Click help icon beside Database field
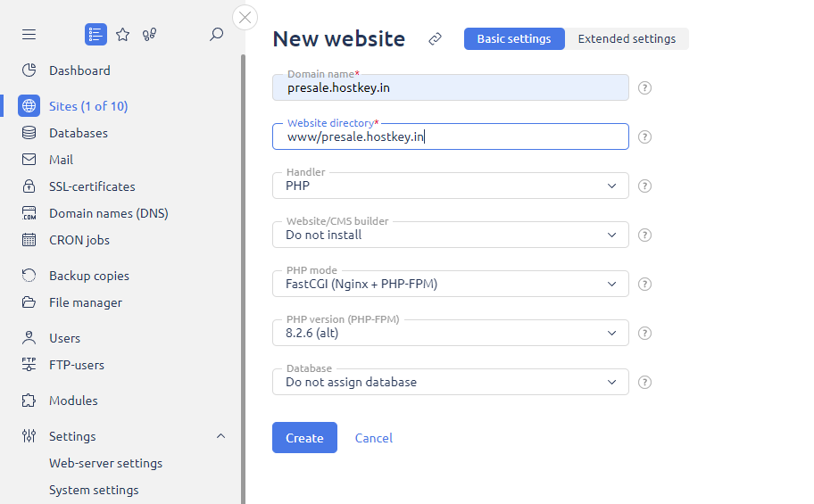 [645, 382]
